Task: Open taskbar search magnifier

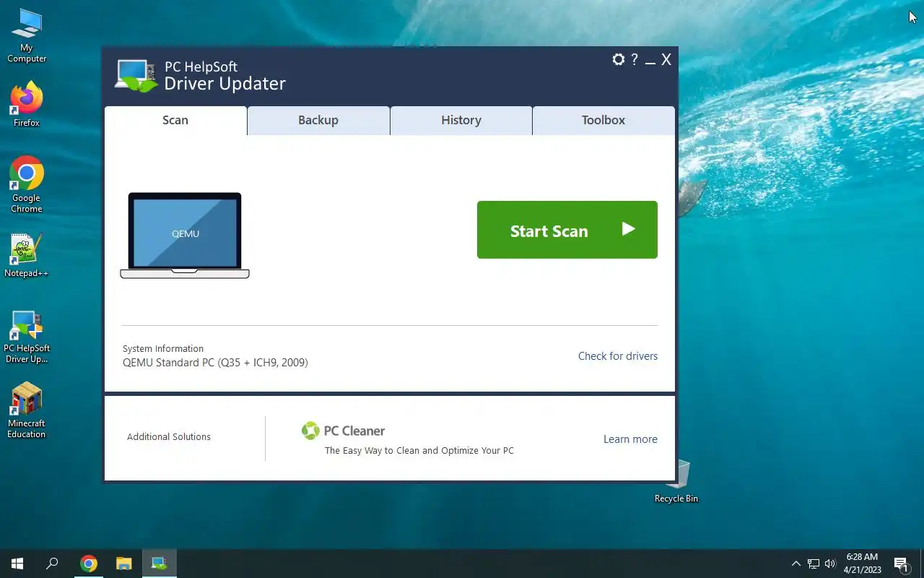Action: pyautogui.click(x=52, y=564)
